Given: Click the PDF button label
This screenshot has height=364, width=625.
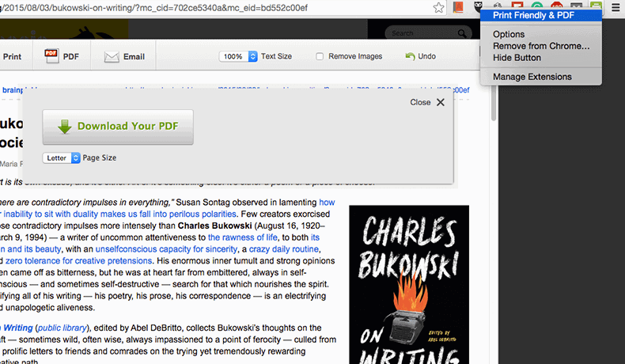Looking at the screenshot, I should (x=71, y=57).
